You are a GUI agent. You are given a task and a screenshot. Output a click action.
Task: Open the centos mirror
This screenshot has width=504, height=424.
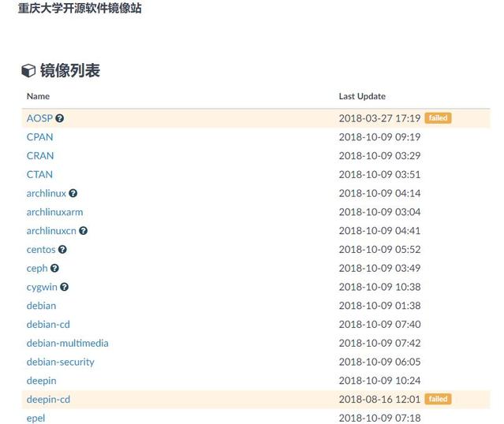[x=41, y=250]
